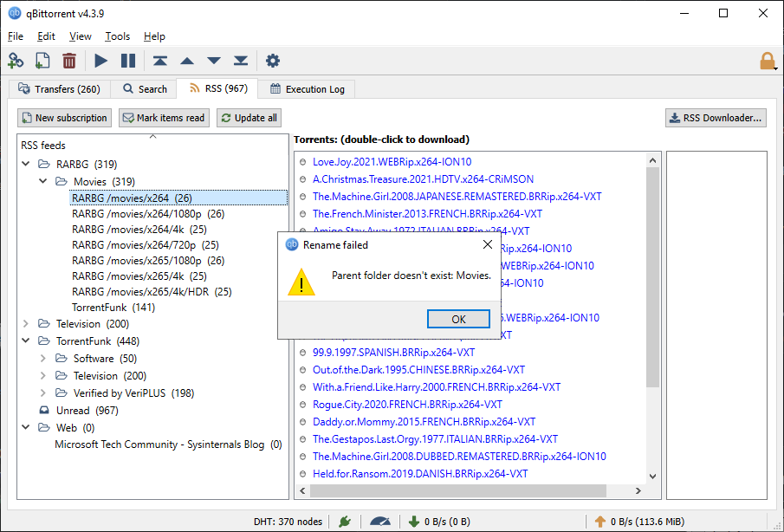Click the Resume play icon in toolbar
The height and width of the screenshot is (532, 784).
101,61
